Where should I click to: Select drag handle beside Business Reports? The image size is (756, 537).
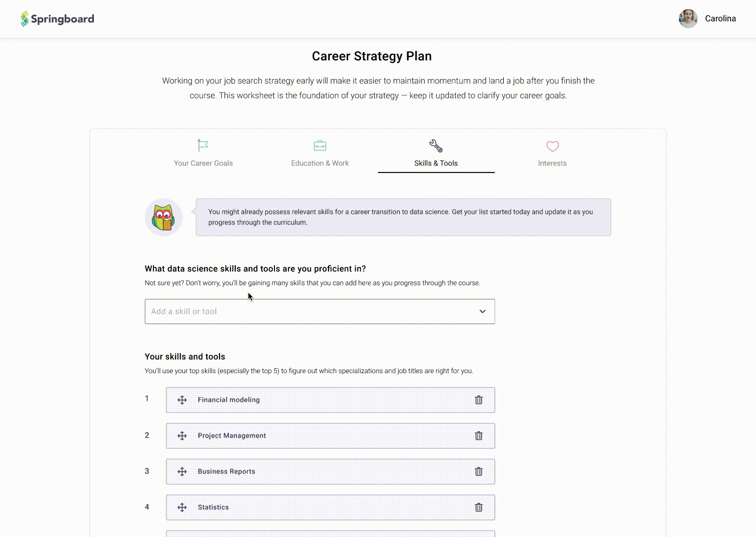[182, 471]
